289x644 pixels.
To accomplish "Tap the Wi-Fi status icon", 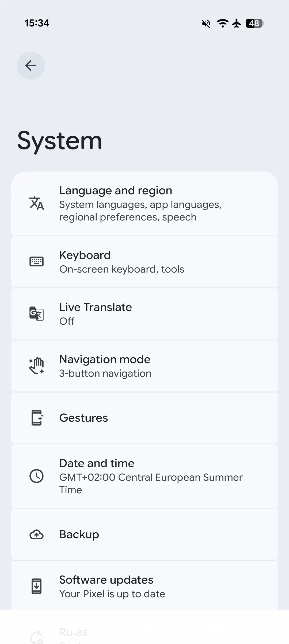I will click(222, 23).
